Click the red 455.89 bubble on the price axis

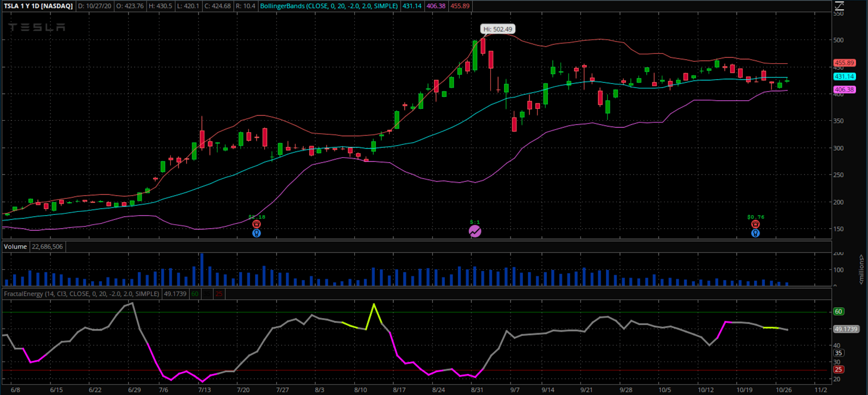pyautogui.click(x=844, y=63)
